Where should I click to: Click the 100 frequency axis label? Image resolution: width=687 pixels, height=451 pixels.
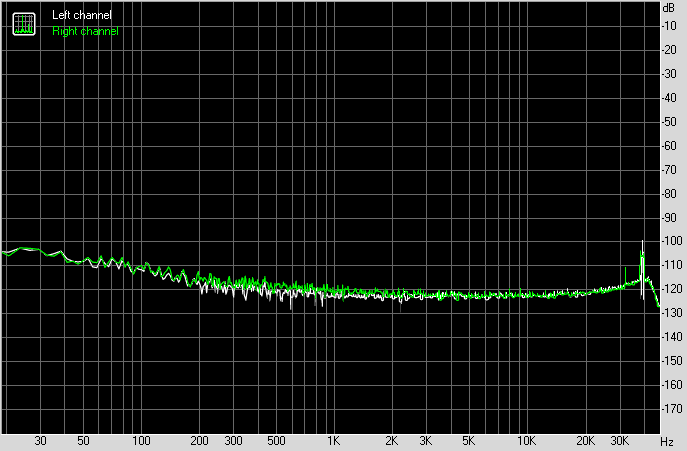141,440
